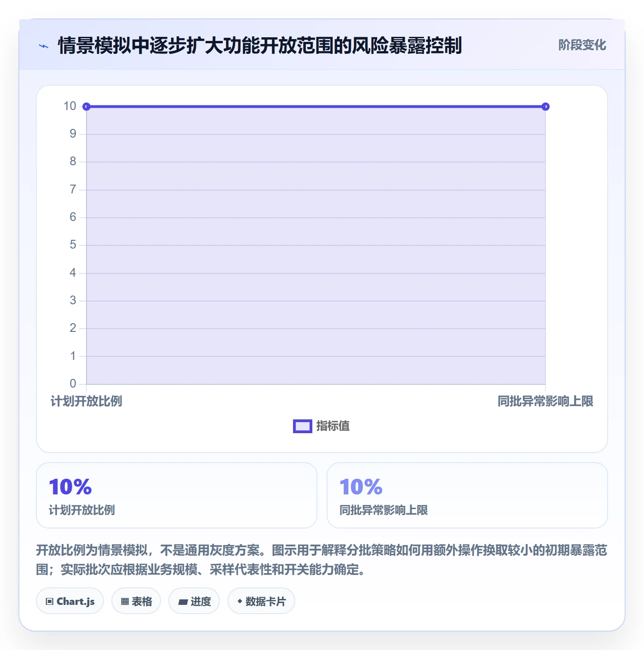The height and width of the screenshot is (650, 644).
Task: Click the title 情景模拟中逐步扩大功能开放范围的风险暴露控制
Action: pyautogui.click(x=260, y=46)
